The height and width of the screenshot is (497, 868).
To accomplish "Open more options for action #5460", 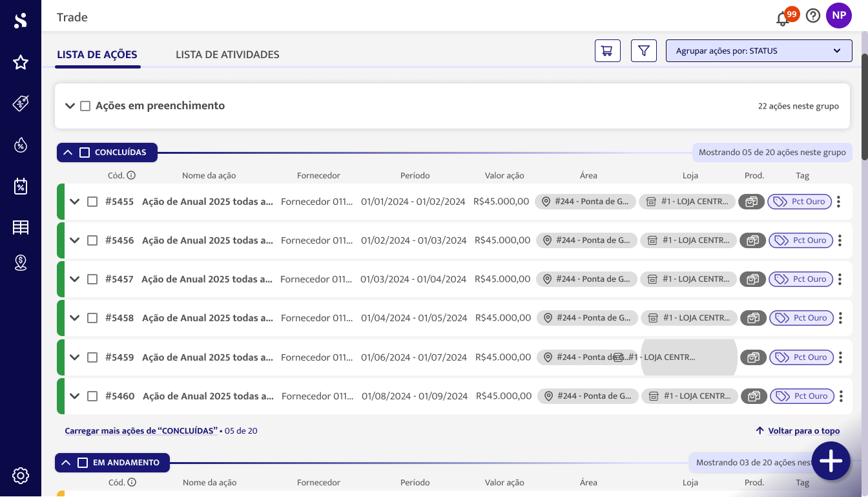I will pos(842,396).
